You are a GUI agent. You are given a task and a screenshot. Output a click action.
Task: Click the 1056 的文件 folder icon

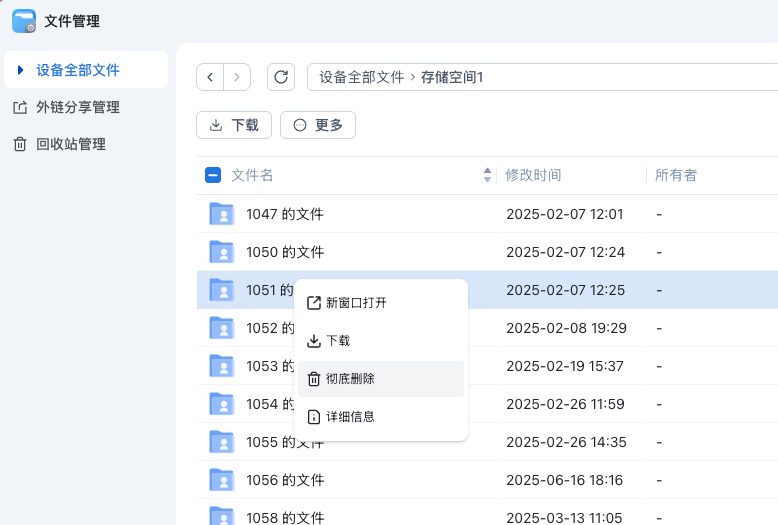[x=221, y=480]
